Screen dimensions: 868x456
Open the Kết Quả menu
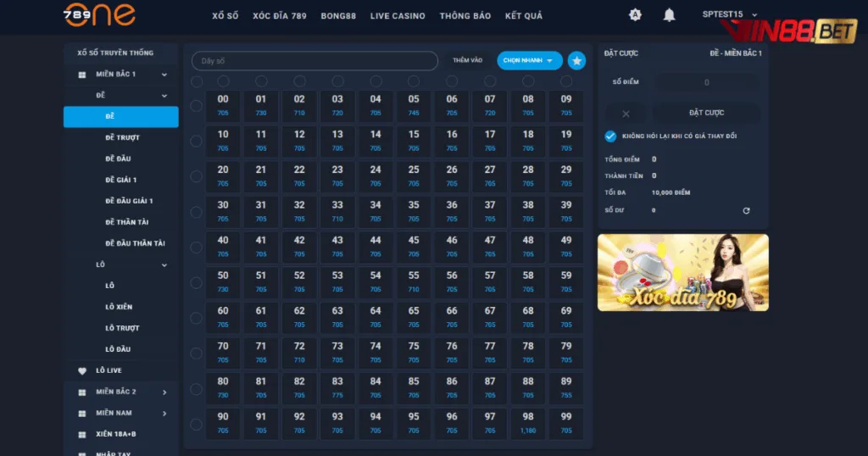point(524,16)
